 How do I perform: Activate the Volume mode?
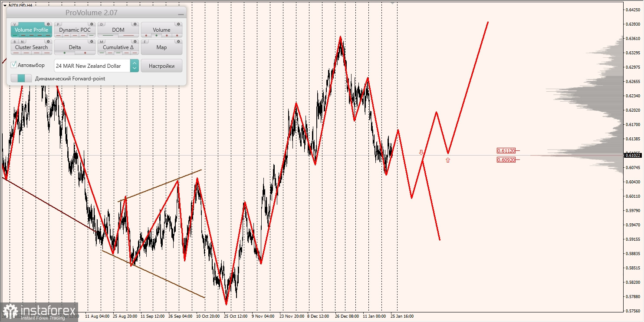point(161,30)
